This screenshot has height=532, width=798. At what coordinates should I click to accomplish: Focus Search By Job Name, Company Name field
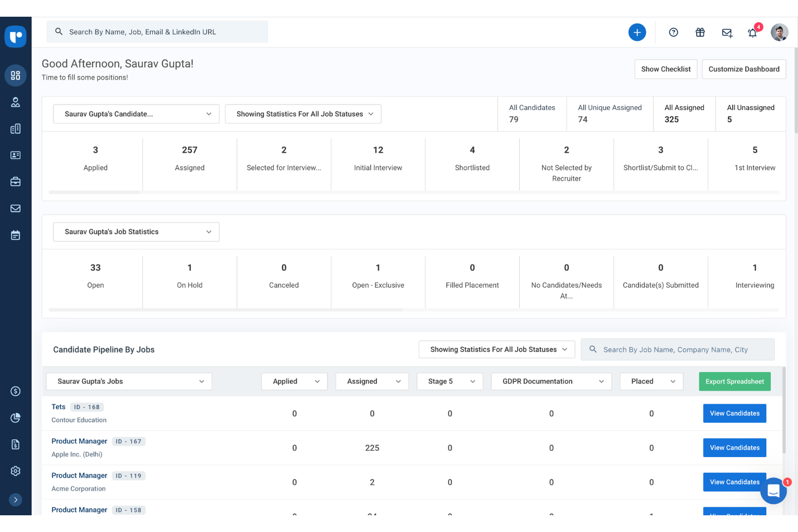[677, 349]
